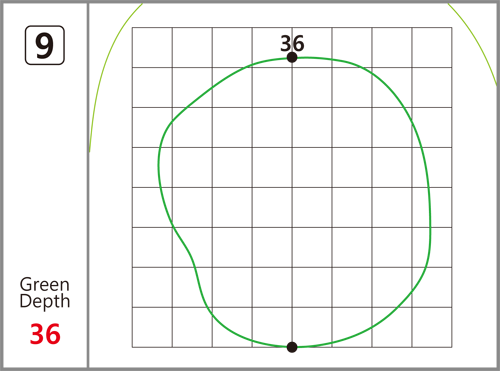Select the black dot at the green's bottom edge
The width and height of the screenshot is (500, 371).
tap(292, 347)
